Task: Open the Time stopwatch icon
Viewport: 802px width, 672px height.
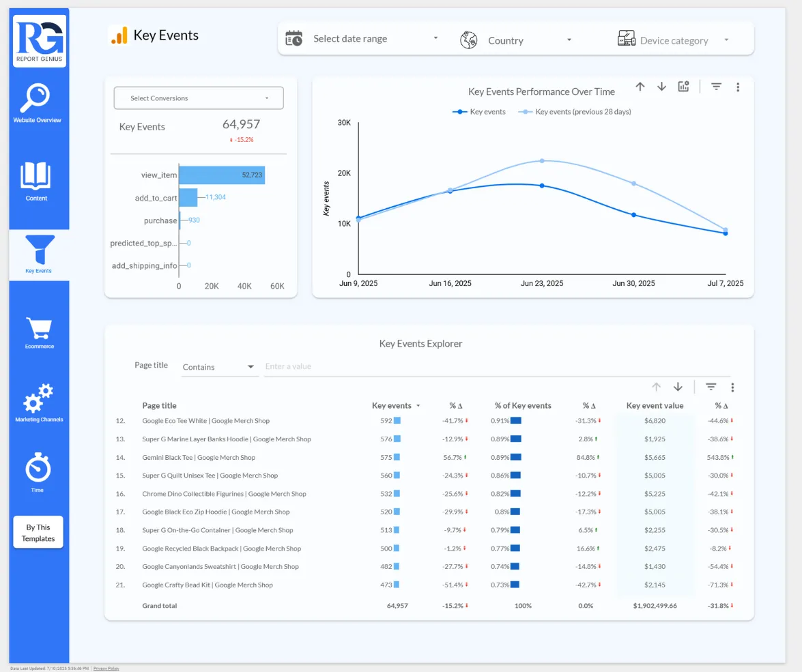Action: (38, 467)
